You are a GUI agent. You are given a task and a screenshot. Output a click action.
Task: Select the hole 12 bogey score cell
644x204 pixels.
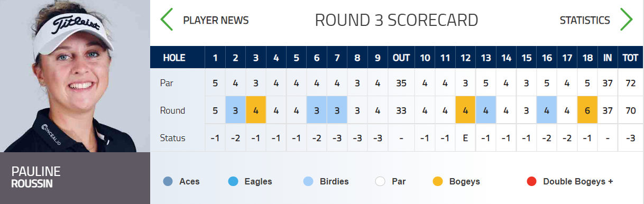pyautogui.click(x=465, y=110)
